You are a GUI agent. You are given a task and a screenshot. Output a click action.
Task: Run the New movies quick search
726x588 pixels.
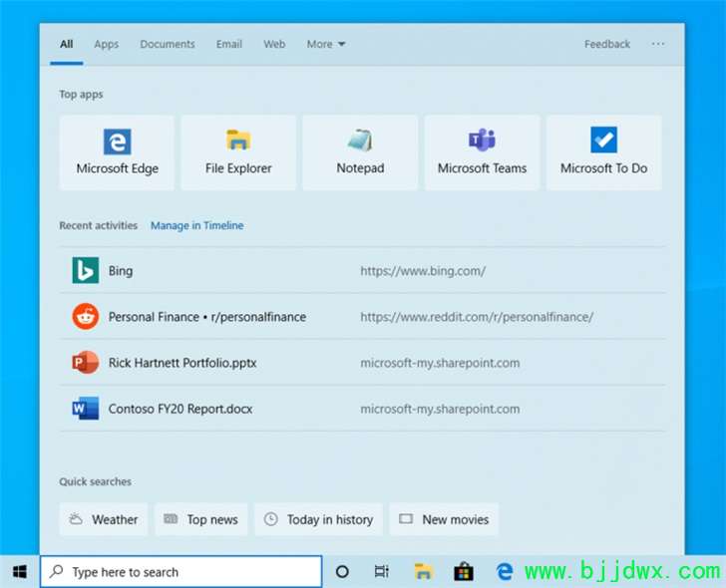tap(444, 519)
